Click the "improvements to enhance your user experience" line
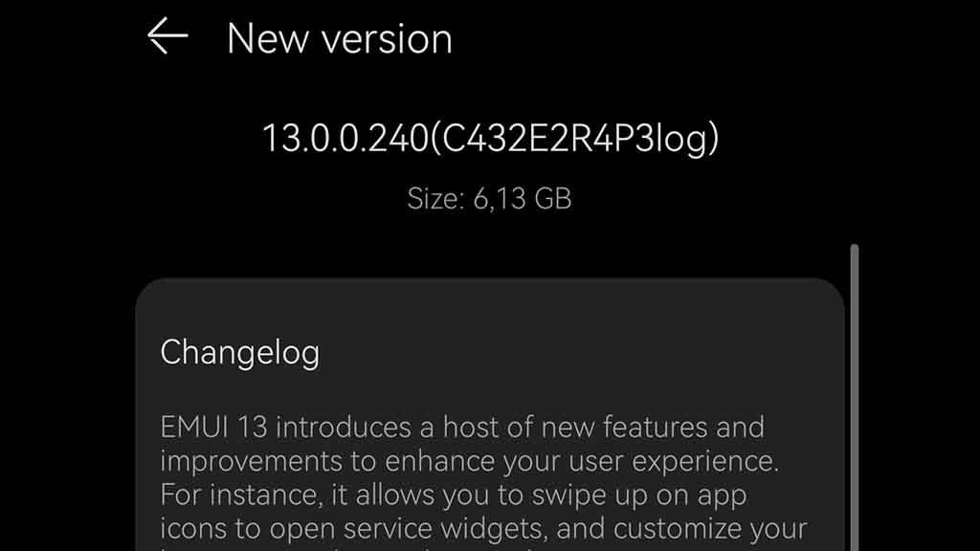 tap(469, 462)
